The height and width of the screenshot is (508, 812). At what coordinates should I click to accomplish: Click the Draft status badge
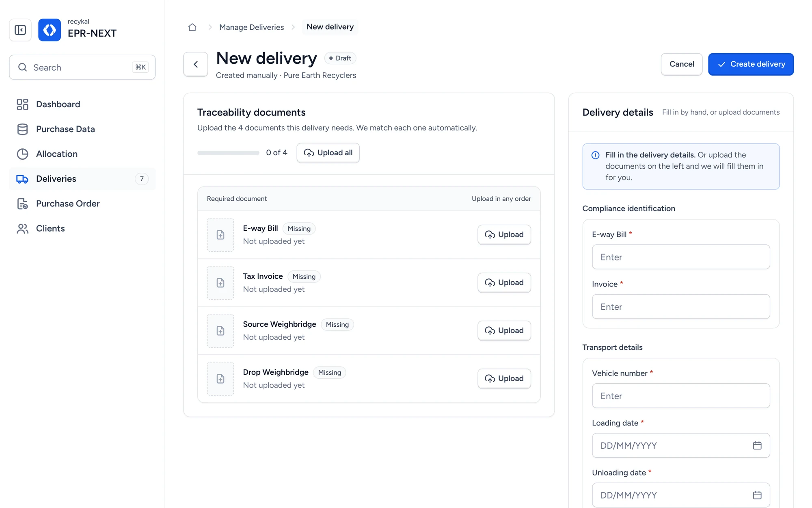tap(340, 59)
